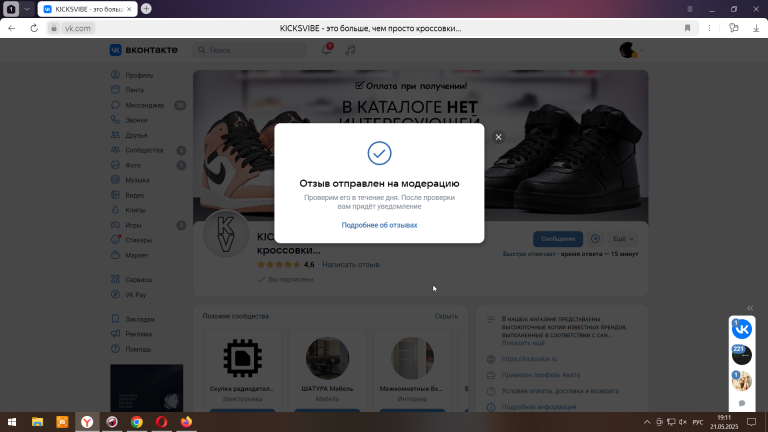This screenshot has width=768, height=432.
Task: Click 'Написать отзыв' link
Action: pos(351,264)
